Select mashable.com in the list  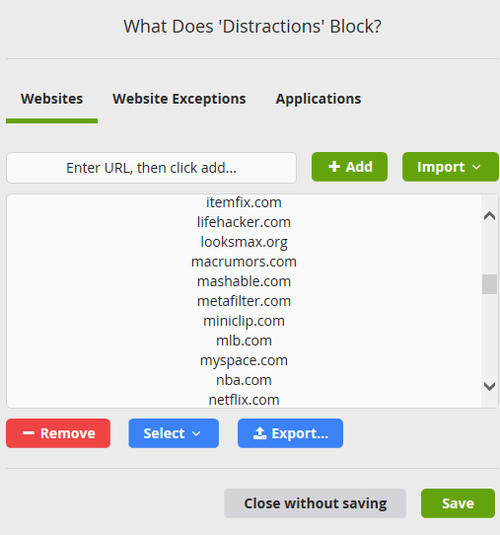coord(244,281)
